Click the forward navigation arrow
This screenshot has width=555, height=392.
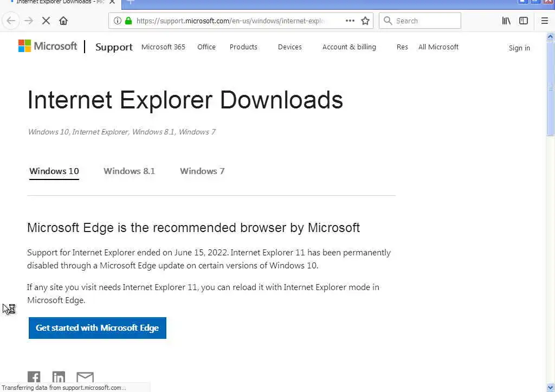[x=29, y=21]
